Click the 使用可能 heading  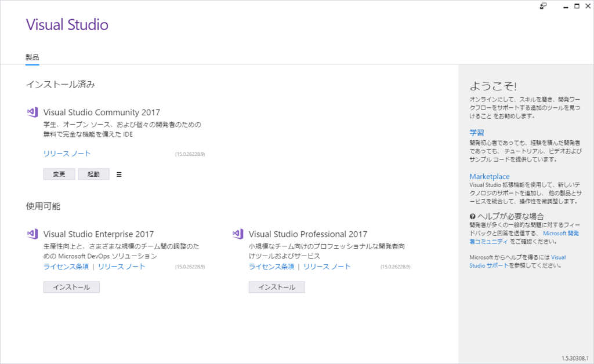tap(43, 206)
